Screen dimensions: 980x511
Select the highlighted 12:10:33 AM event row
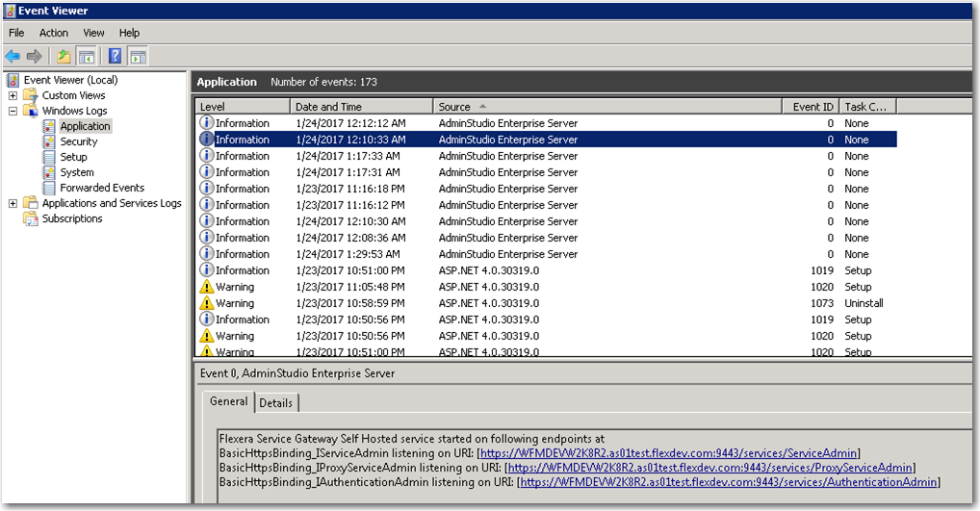547,140
